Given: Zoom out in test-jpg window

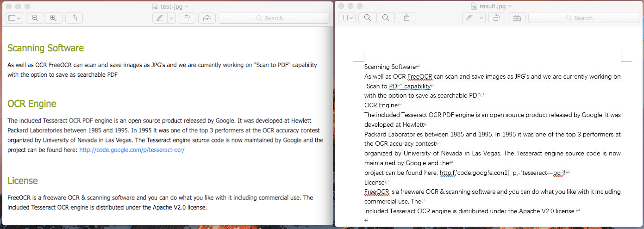Looking at the screenshot, I should pos(35,18).
